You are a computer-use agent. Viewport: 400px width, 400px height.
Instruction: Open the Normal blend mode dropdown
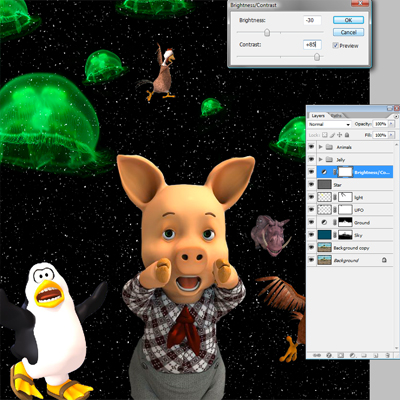329,124
